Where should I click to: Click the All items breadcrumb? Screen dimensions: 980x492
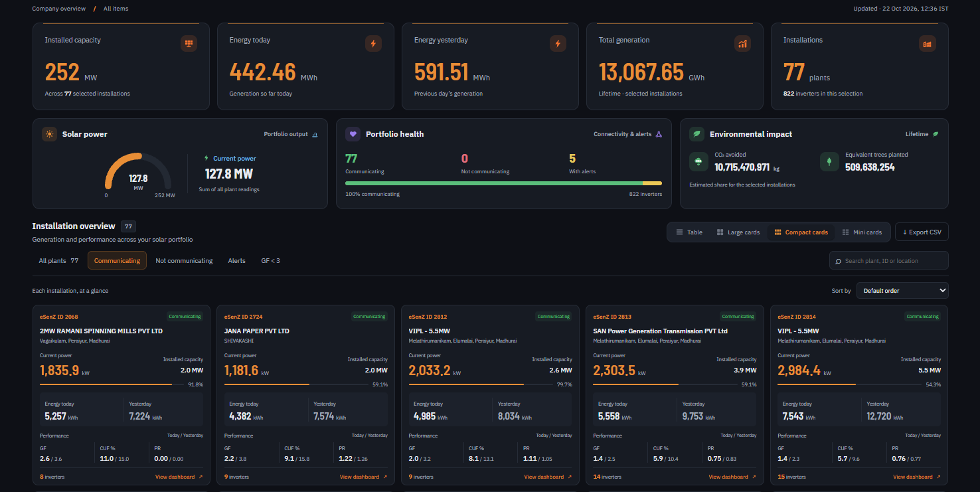pyautogui.click(x=116, y=9)
